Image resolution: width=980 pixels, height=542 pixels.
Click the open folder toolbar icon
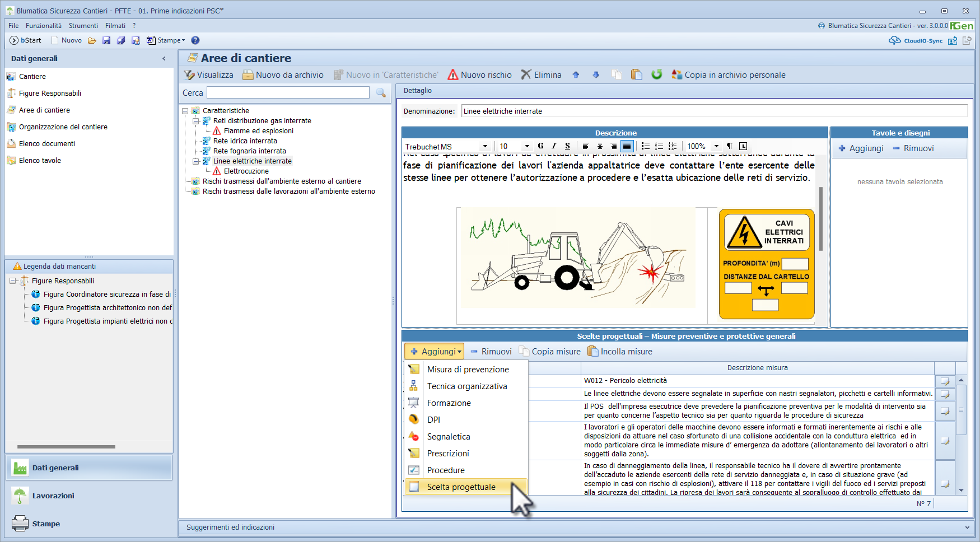pos(92,40)
